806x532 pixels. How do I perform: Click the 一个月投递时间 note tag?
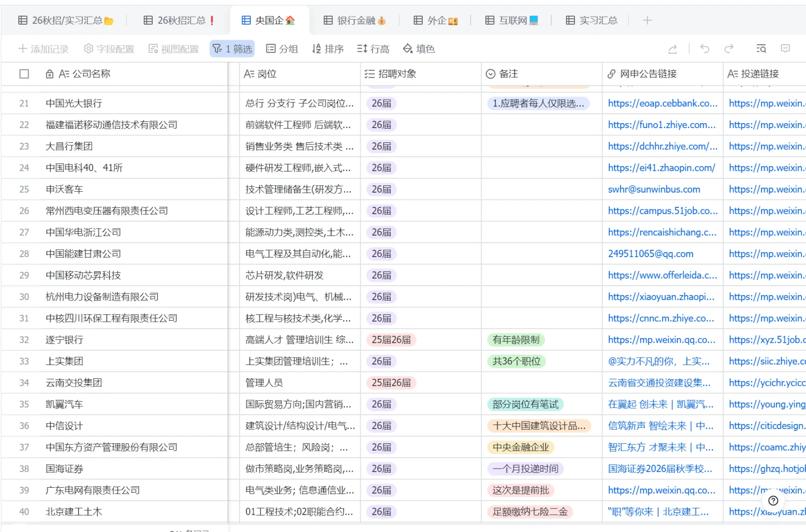click(526, 469)
